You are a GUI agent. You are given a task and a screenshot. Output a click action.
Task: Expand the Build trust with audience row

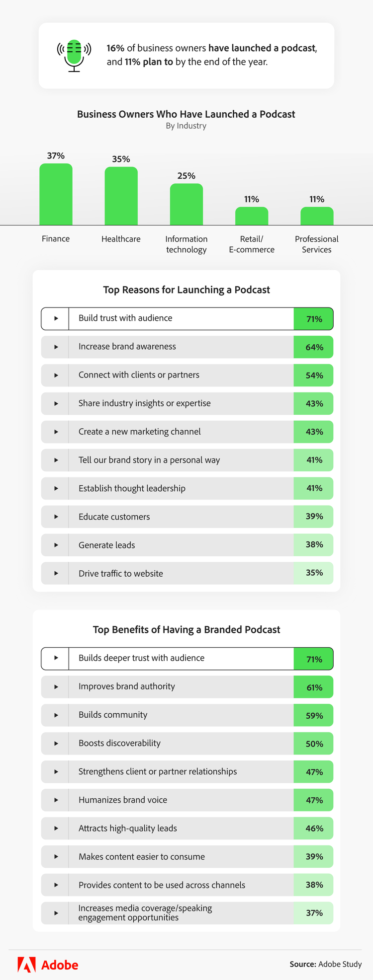click(x=56, y=318)
